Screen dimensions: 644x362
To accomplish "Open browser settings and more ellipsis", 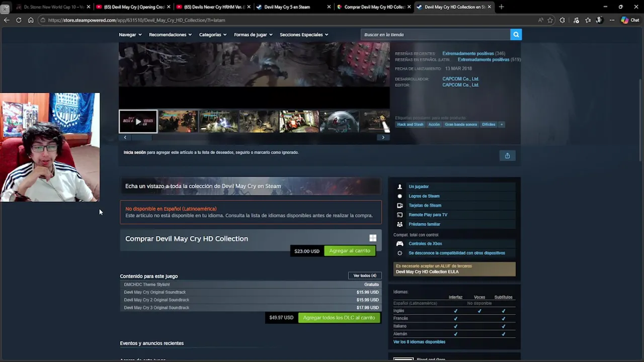I will coord(612,20).
